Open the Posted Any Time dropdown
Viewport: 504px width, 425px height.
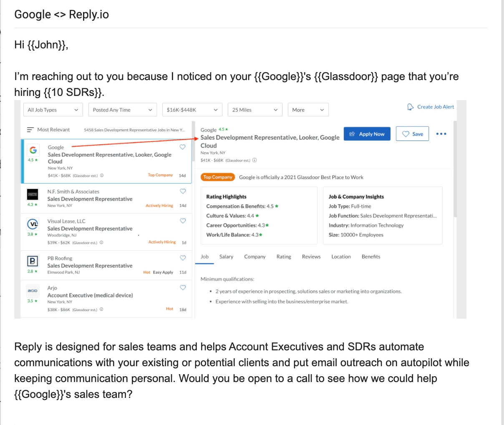click(123, 110)
